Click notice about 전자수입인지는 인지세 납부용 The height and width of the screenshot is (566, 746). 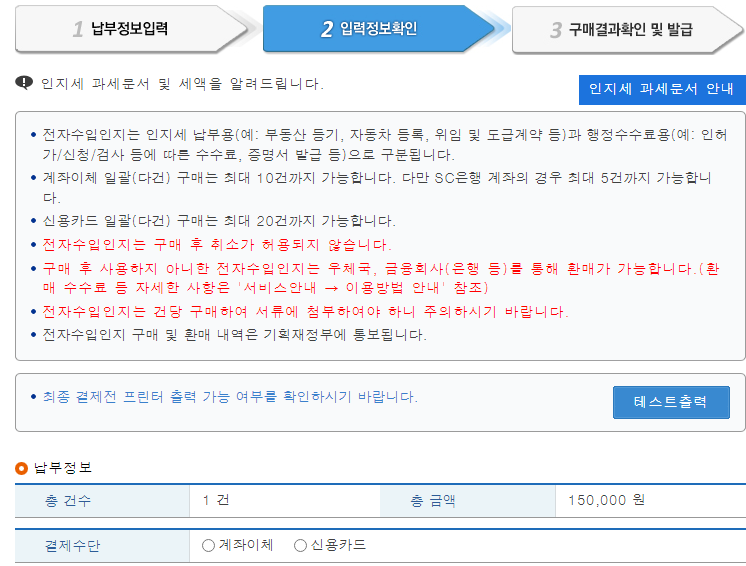[384, 145]
